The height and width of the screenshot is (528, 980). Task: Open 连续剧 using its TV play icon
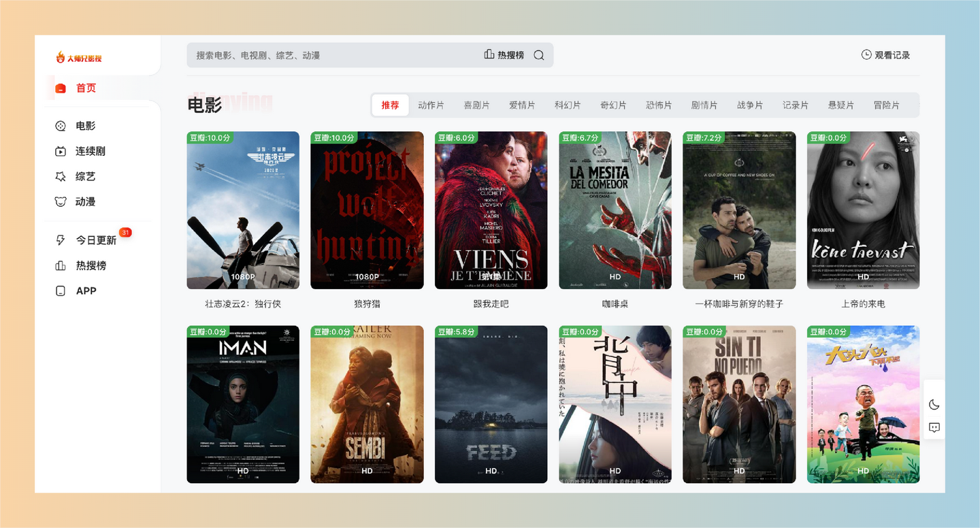click(x=61, y=151)
